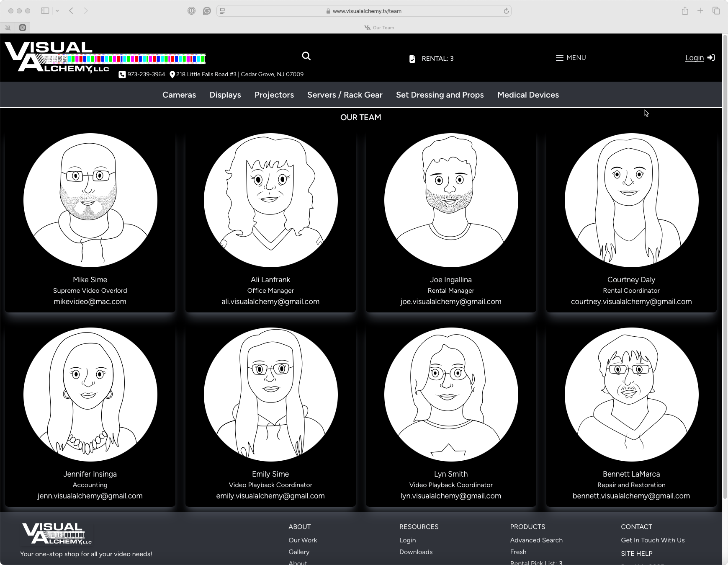Screen dimensions: 728x565
Task: Open a new tab with plus icon
Action: tap(700, 11)
